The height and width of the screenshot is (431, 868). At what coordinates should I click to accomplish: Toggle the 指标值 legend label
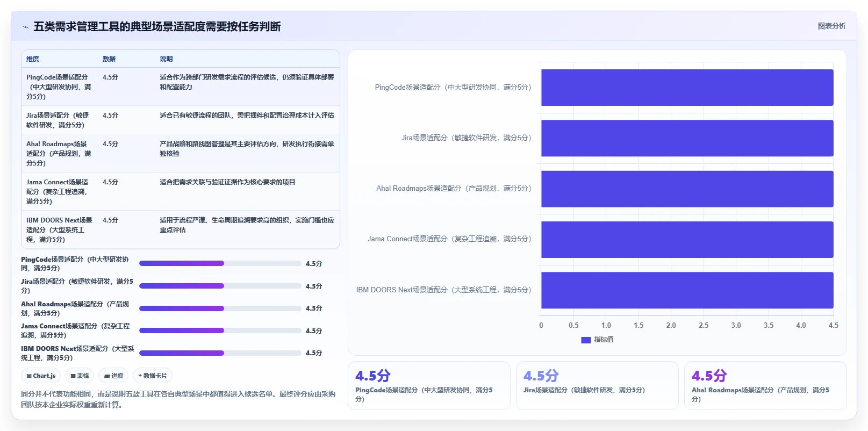604,340
